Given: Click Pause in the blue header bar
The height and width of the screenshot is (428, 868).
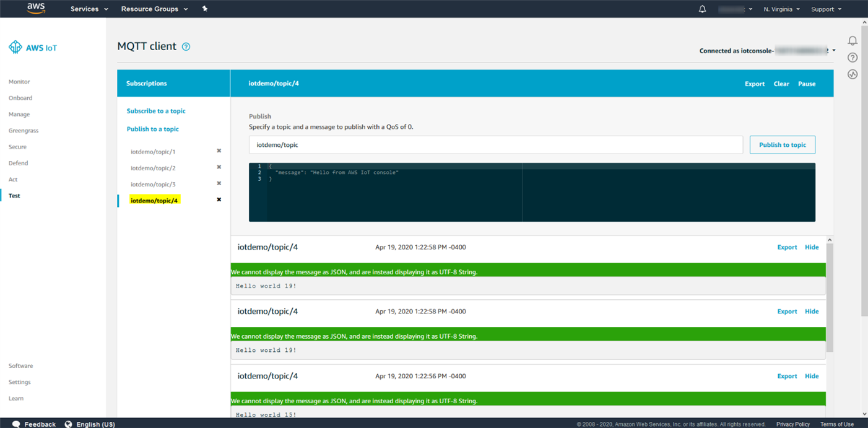Looking at the screenshot, I should [807, 84].
